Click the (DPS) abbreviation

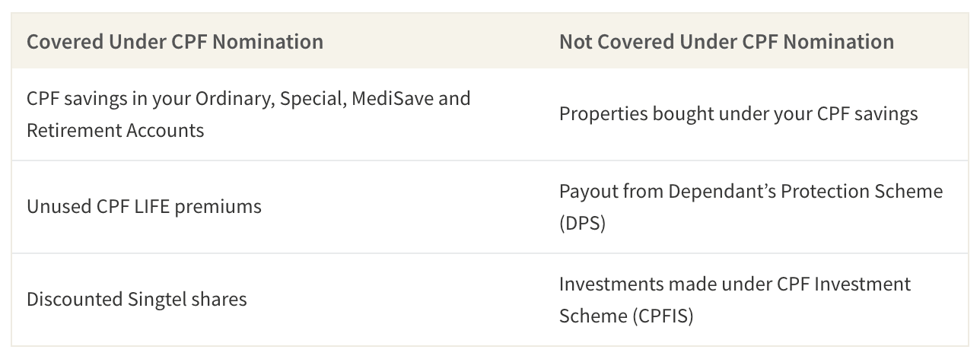click(582, 224)
